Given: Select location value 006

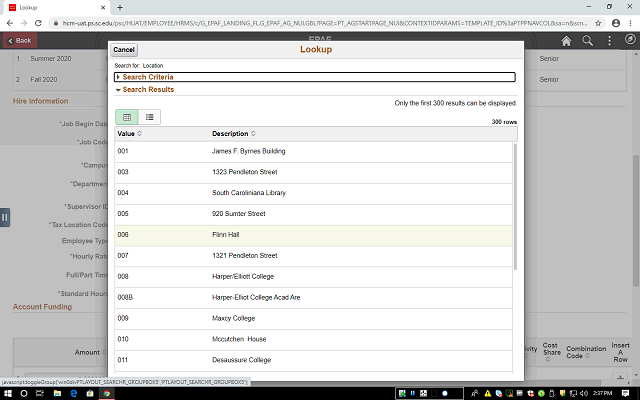Looking at the screenshot, I should 123,235.
